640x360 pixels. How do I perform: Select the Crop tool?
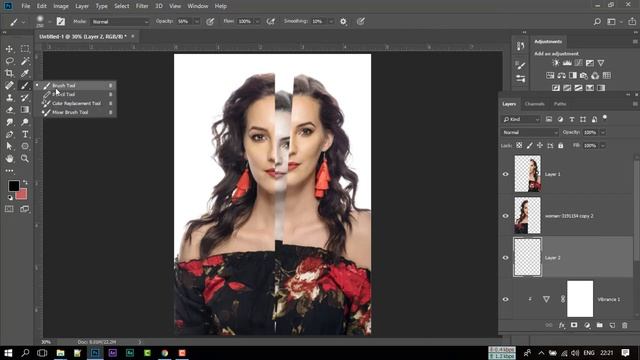pos(9,73)
